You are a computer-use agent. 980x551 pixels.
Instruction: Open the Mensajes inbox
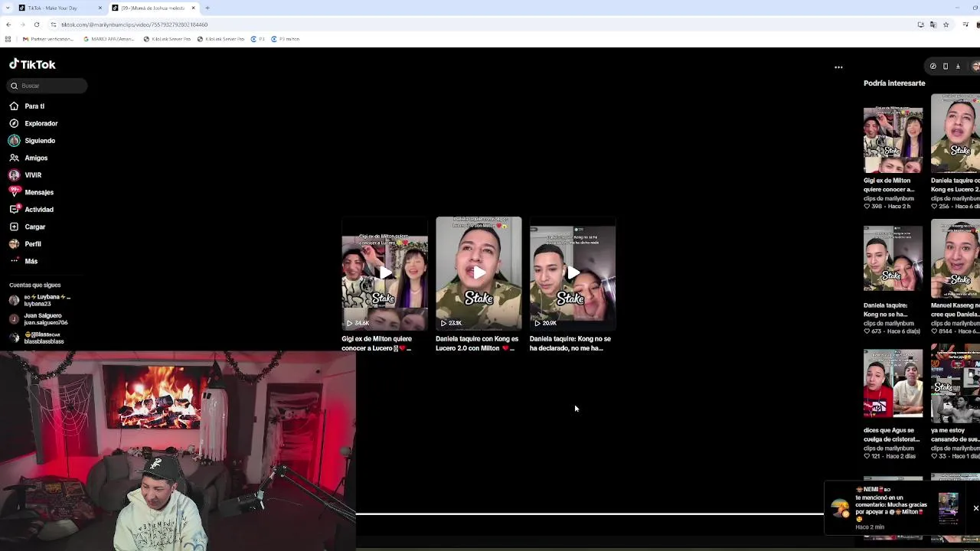pos(39,192)
